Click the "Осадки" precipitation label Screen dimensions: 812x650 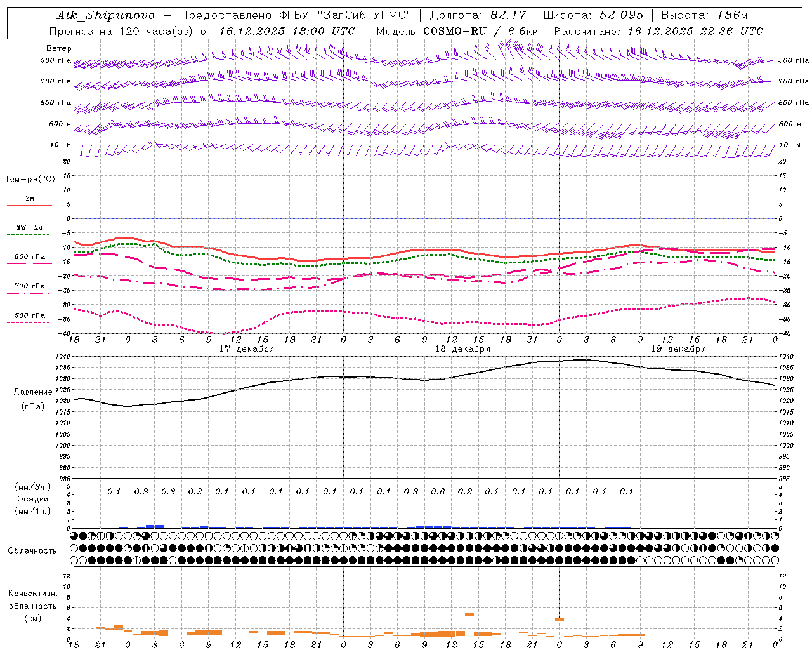click(33, 499)
